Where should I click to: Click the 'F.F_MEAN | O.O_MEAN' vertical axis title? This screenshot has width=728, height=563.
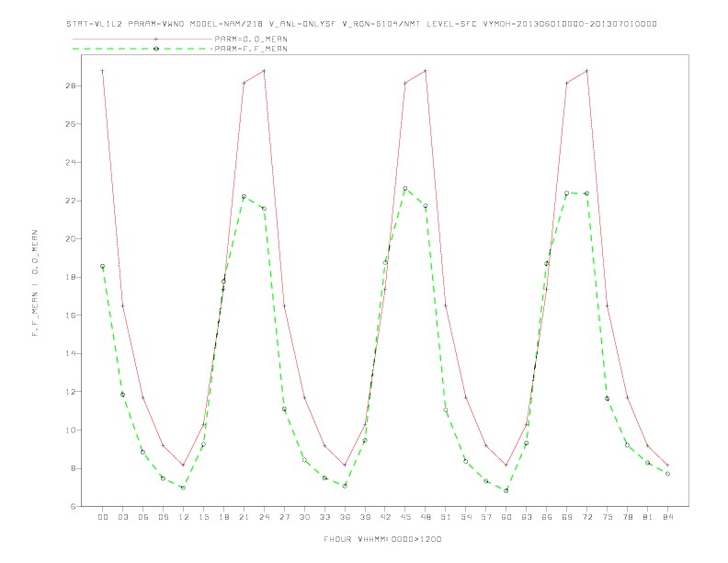point(35,283)
